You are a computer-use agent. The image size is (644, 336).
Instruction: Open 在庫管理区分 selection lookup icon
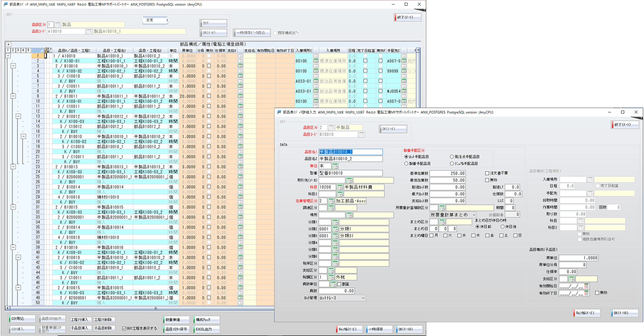tap(331, 201)
